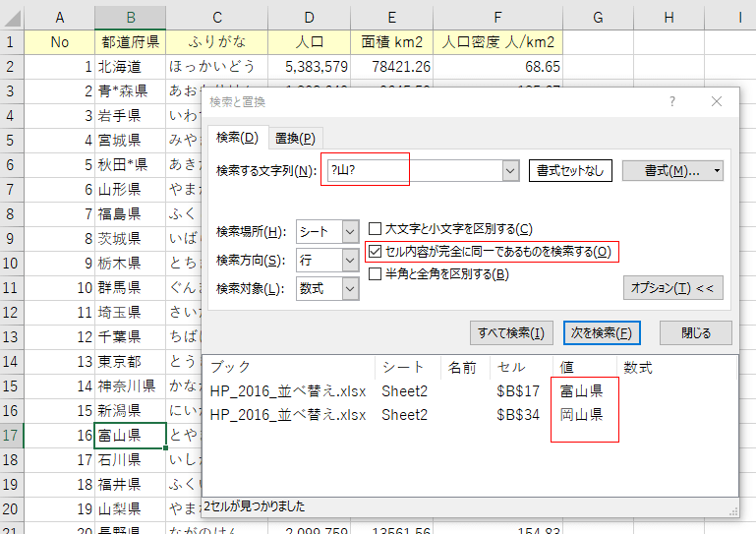Click the help question mark icon in dialog
The image size is (756, 534).
point(672,101)
